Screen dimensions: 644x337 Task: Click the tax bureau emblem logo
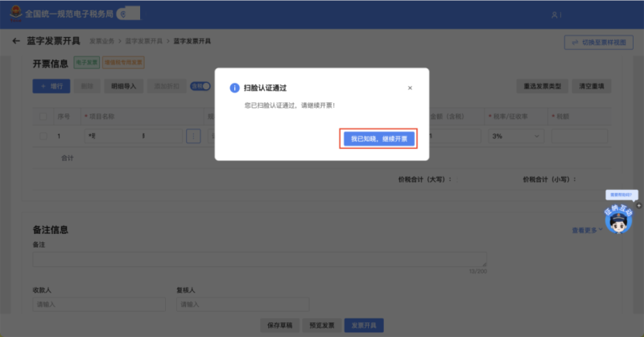(x=15, y=14)
